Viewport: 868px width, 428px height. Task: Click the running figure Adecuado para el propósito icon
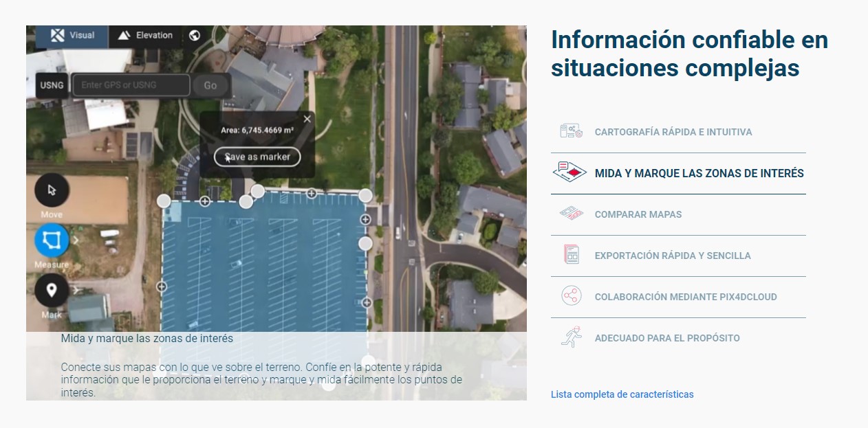pyautogui.click(x=570, y=337)
